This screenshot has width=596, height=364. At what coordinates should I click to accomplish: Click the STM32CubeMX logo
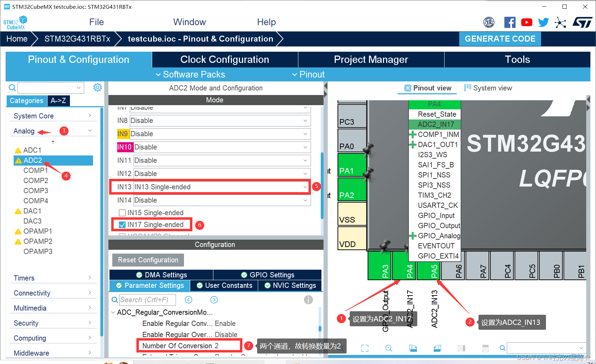click(15, 23)
